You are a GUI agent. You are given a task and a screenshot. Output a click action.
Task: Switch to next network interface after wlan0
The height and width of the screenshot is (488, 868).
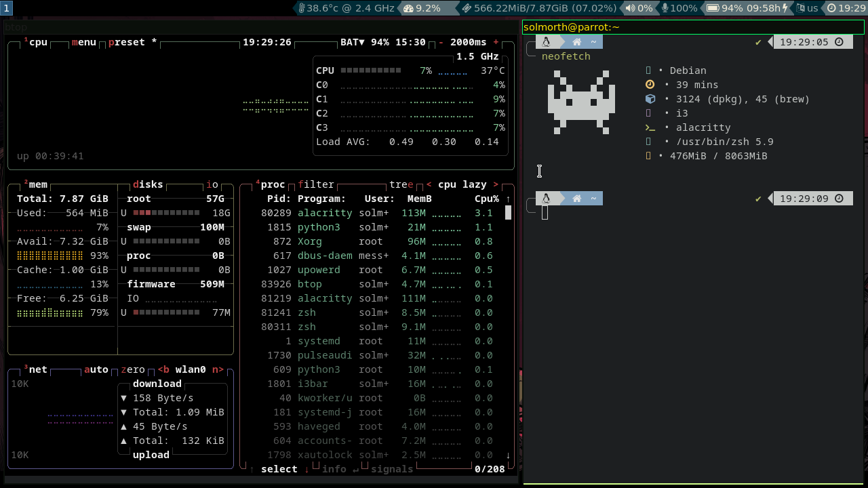[218, 369]
